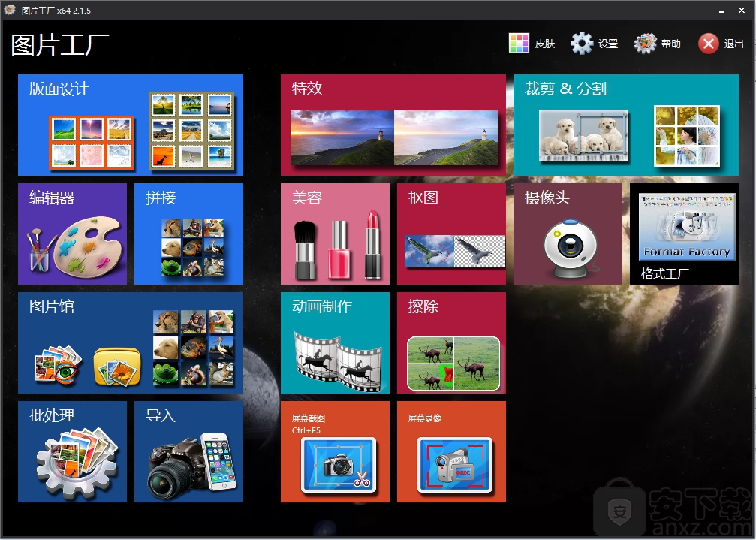Click the 图片馆 tile title

point(52,306)
